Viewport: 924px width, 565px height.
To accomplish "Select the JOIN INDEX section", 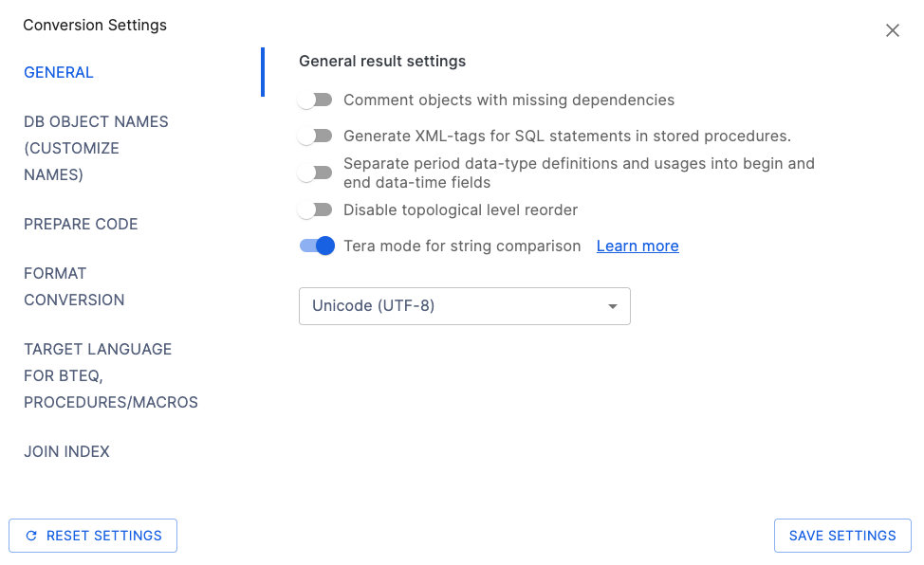I will click(x=66, y=451).
